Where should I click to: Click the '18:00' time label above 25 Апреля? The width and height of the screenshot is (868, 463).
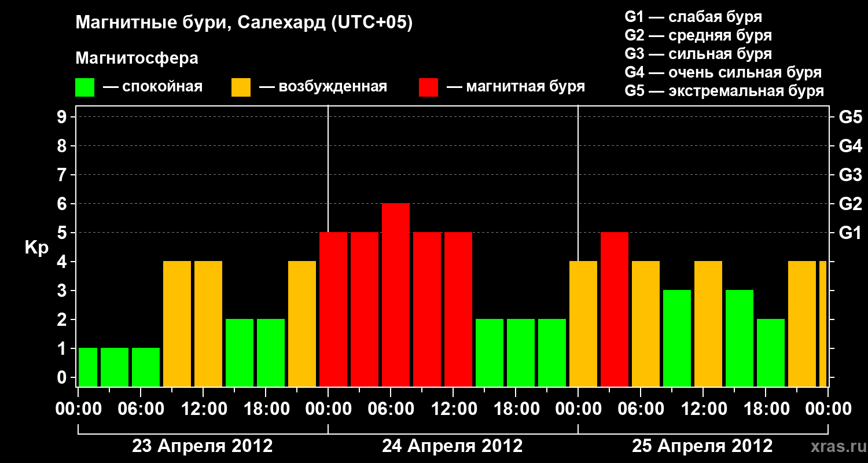766,409
